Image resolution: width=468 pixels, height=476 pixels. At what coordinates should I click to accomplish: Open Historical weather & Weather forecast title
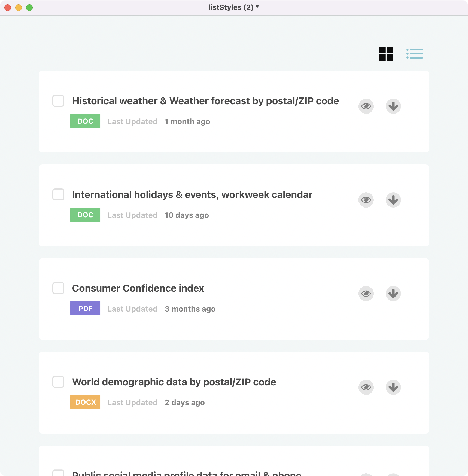205,101
